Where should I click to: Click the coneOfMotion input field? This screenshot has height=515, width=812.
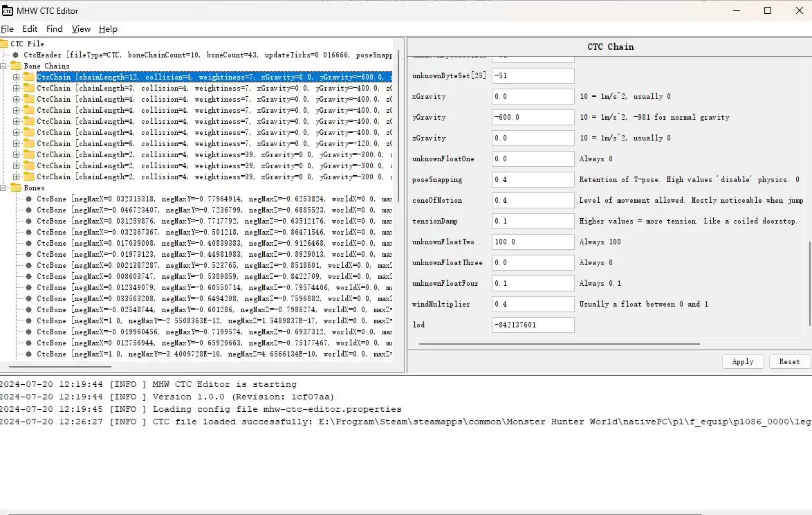coord(533,200)
